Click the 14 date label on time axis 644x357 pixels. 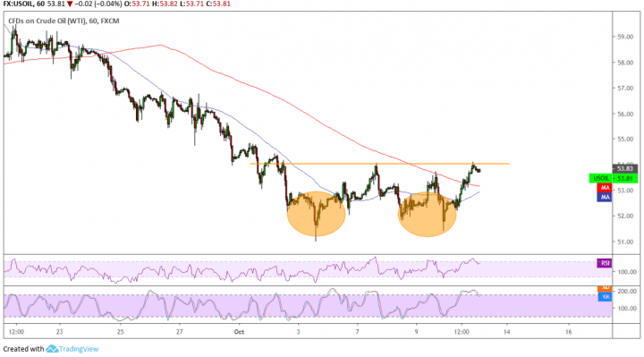[507, 332]
